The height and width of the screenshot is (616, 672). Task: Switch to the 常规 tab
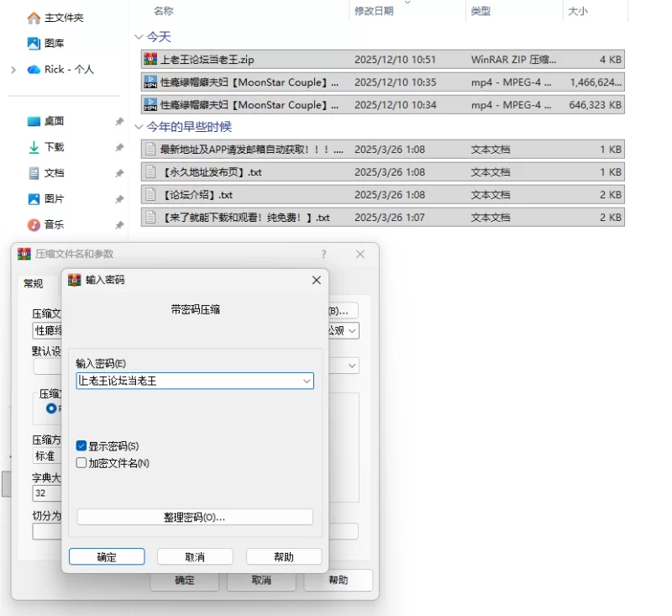34,284
